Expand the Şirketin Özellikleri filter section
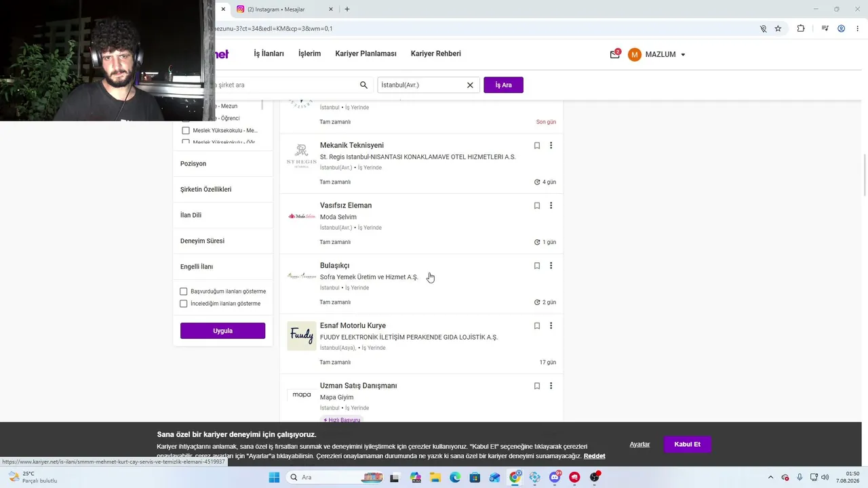Image resolution: width=868 pixels, height=488 pixels. coord(222,189)
